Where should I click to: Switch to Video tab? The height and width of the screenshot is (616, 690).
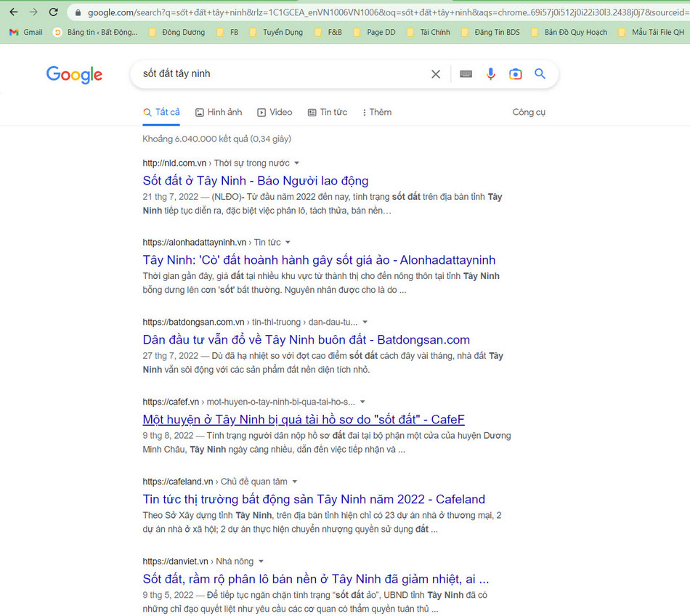[x=275, y=112]
